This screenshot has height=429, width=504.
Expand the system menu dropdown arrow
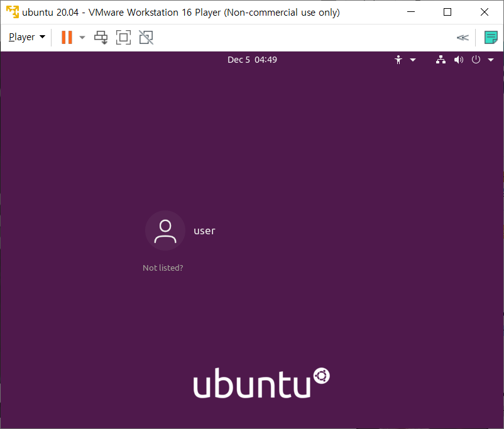point(491,60)
